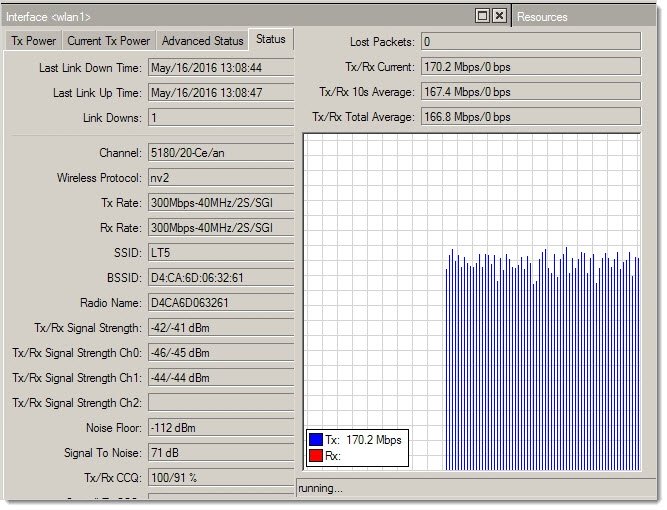
Task: Click the Tx/Rx Total Average field
Action: (531, 117)
